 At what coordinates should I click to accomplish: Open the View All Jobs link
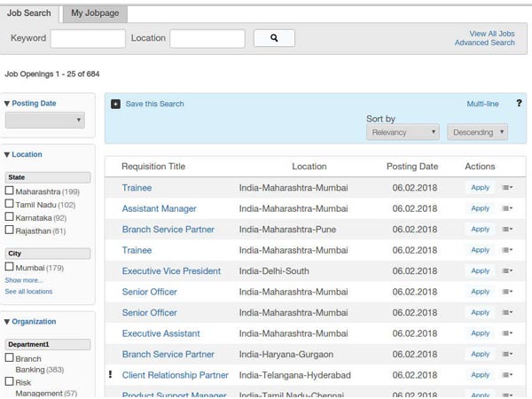(x=492, y=34)
